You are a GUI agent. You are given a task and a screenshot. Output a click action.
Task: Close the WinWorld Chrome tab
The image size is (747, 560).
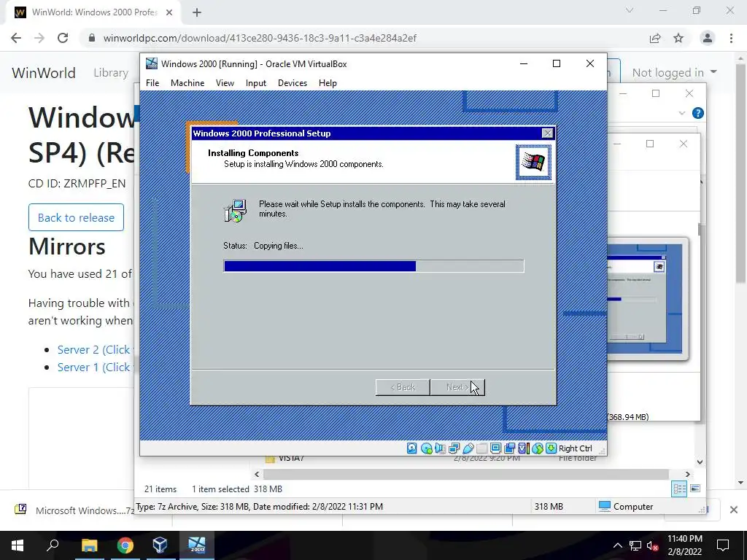[169, 12]
